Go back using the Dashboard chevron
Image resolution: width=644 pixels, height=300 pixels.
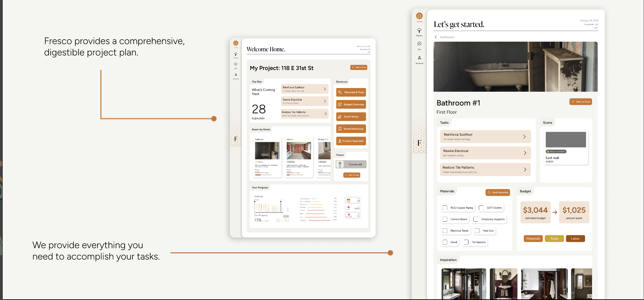point(436,37)
